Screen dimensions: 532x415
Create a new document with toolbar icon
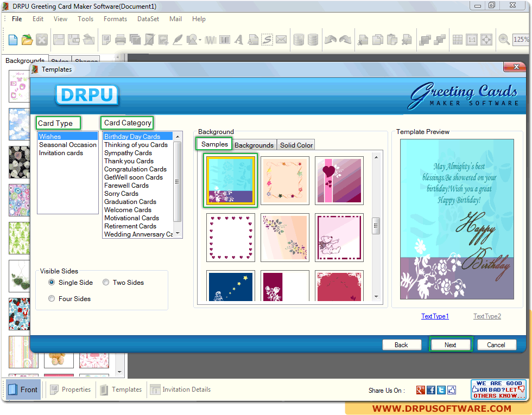13,40
